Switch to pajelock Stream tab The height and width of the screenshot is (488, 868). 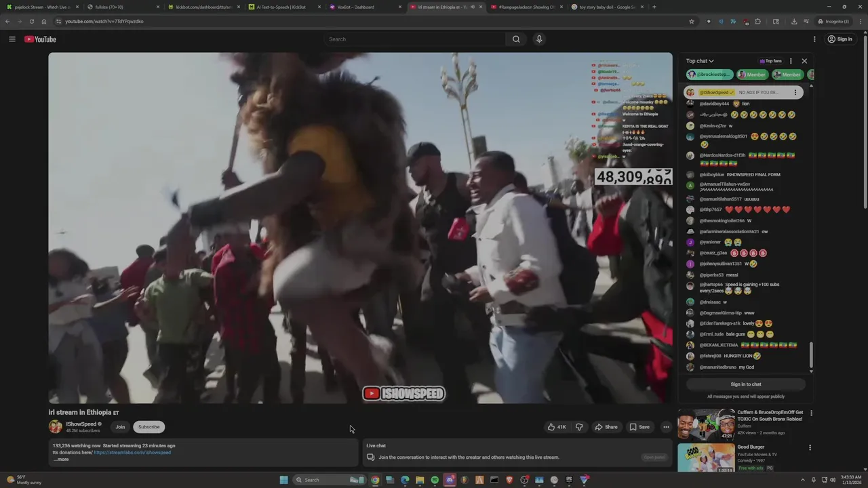(41, 7)
